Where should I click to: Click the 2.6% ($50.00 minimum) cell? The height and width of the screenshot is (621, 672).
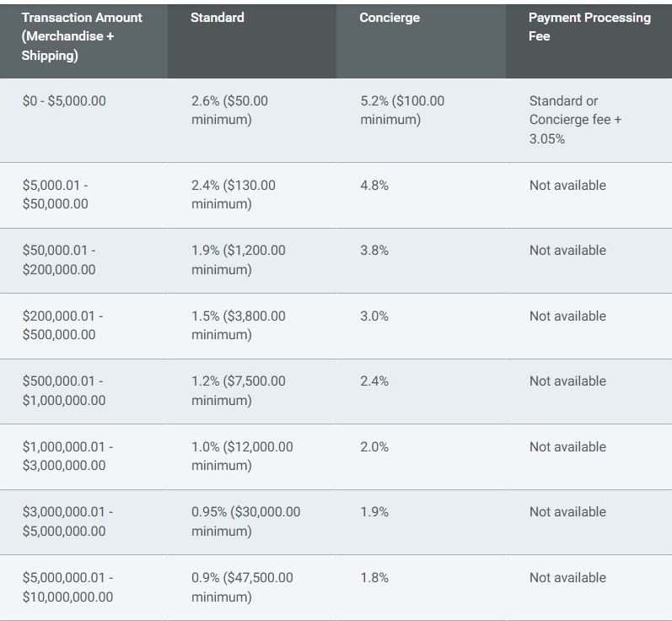click(x=229, y=111)
